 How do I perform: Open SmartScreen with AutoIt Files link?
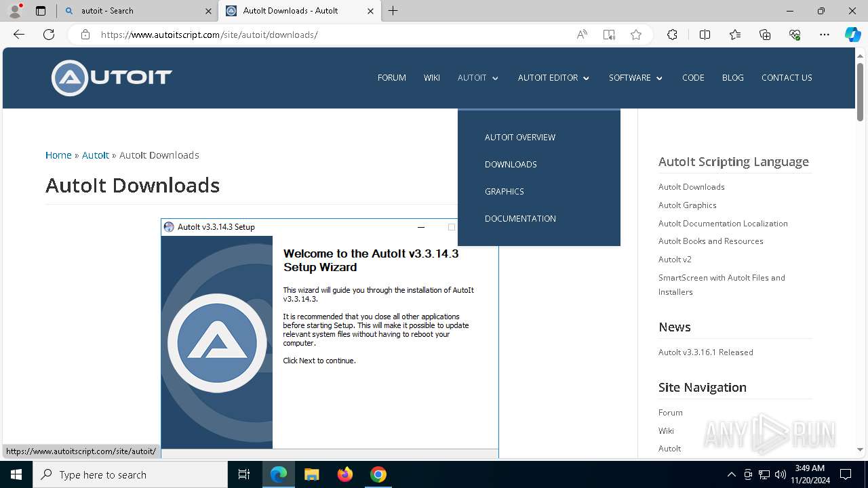722,285
